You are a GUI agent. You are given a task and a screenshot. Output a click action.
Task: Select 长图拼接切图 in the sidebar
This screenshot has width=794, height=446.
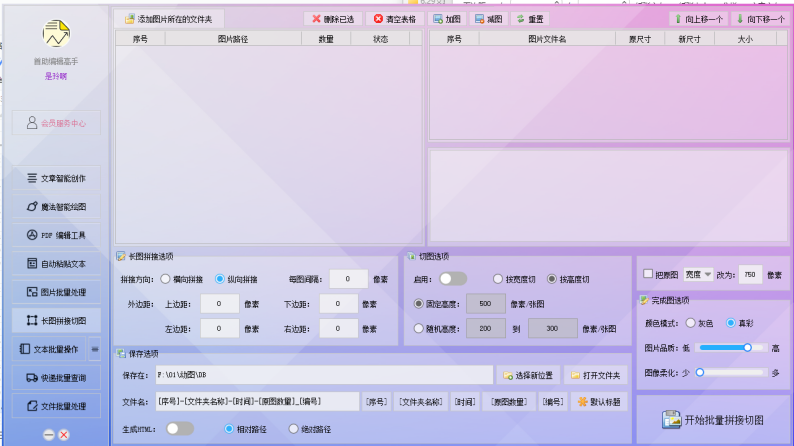point(56,320)
